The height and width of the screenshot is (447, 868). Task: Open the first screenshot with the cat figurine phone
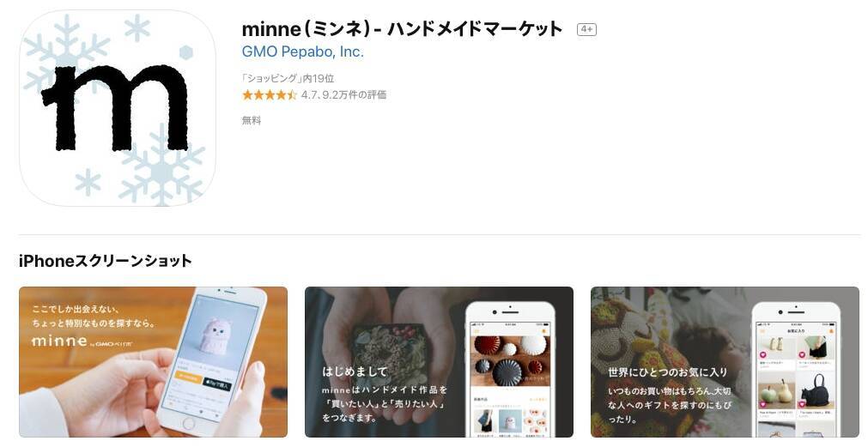click(x=154, y=362)
